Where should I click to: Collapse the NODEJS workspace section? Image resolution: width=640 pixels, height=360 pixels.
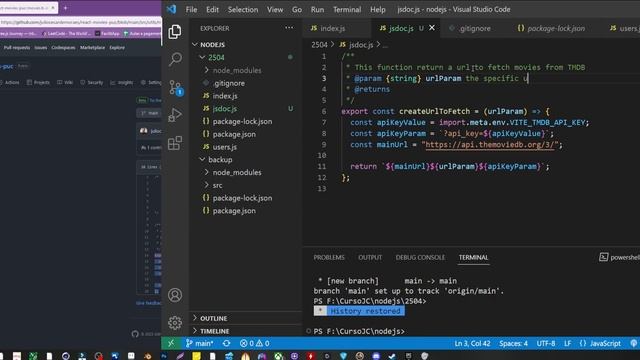[245, 44]
